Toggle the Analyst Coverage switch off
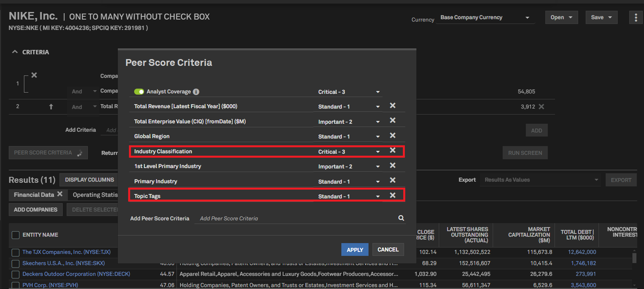Viewport: 644px width, 289px height. [139, 92]
